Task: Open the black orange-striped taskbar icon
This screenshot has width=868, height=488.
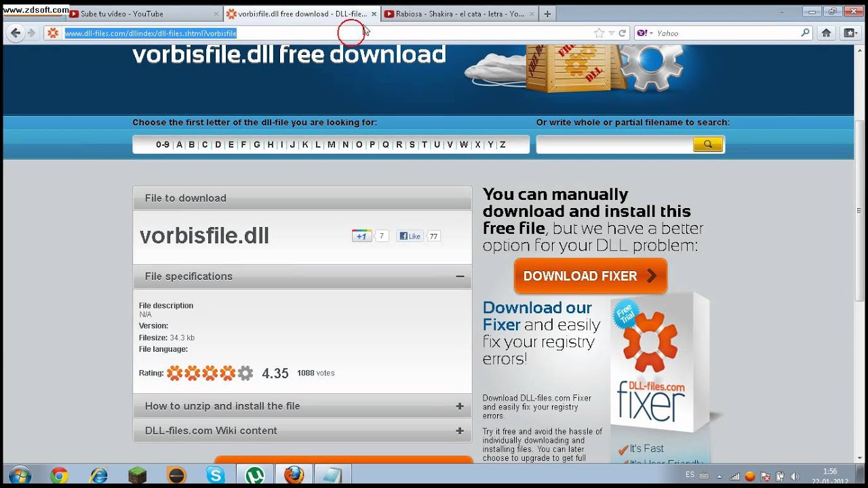Action: [x=176, y=476]
